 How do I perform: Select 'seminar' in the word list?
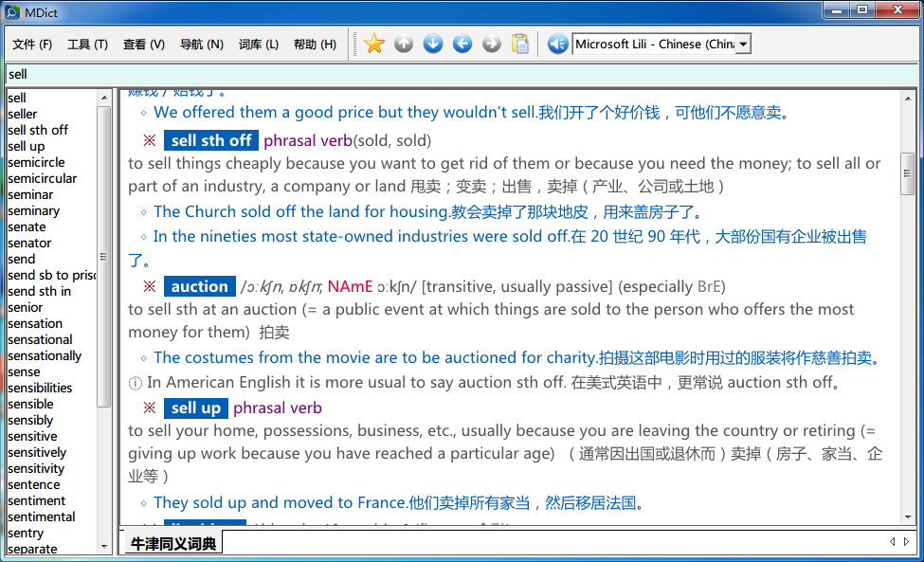point(30,194)
